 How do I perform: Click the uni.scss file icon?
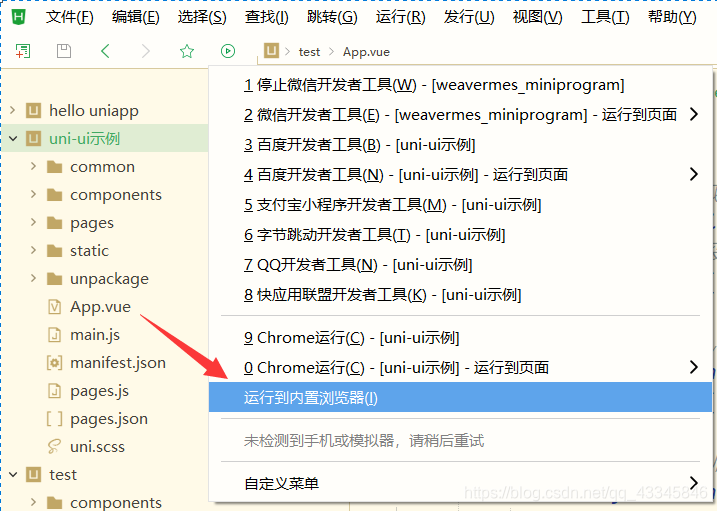(54, 447)
